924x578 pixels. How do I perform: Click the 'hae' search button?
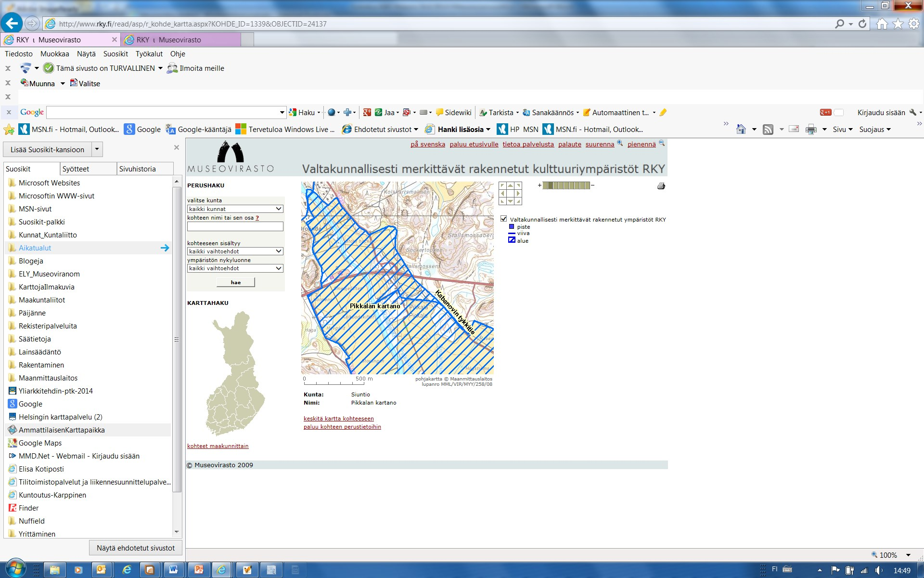click(236, 282)
